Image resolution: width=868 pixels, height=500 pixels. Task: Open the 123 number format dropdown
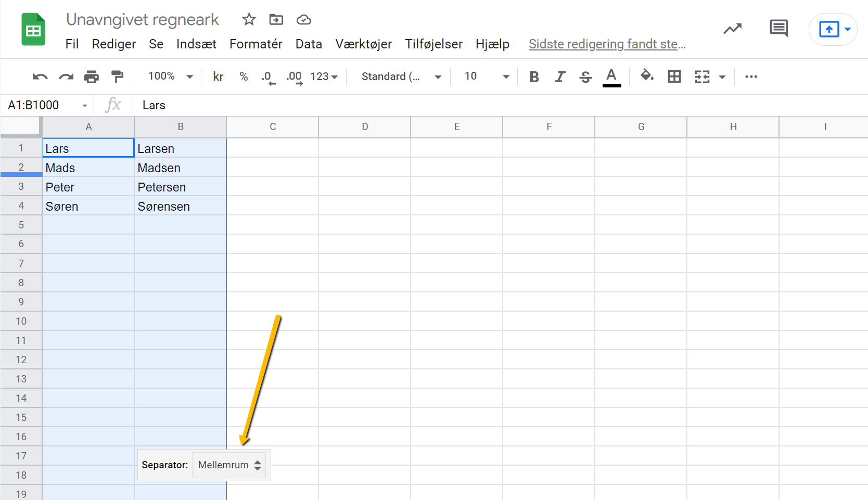point(323,76)
